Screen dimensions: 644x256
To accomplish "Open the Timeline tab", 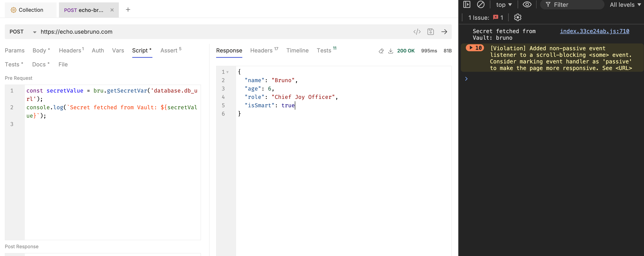I will coord(297,50).
